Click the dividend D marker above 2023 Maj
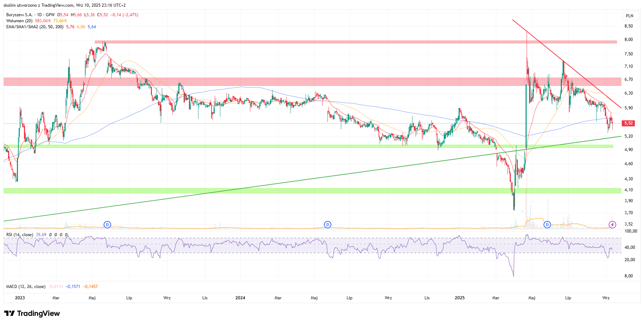The image size is (644, 324). pos(108,224)
